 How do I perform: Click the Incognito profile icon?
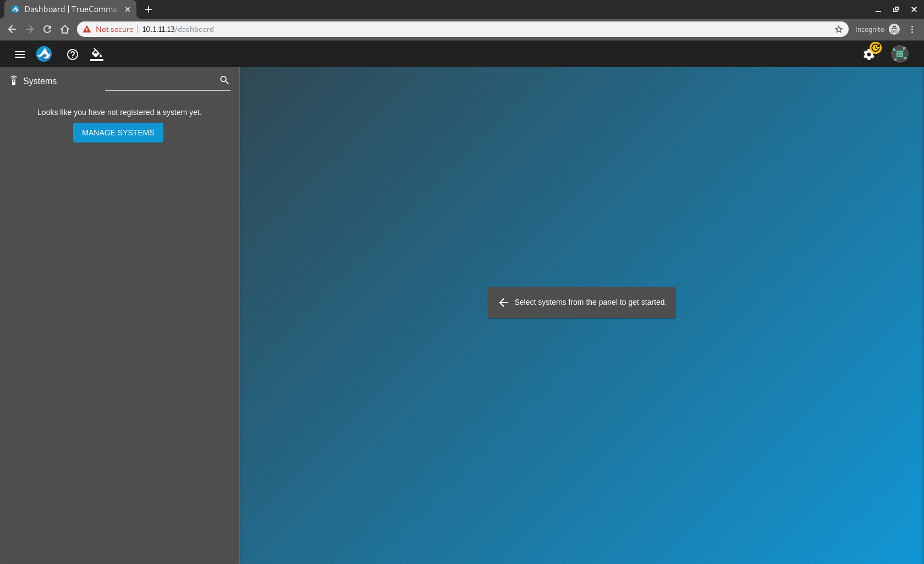click(x=894, y=29)
